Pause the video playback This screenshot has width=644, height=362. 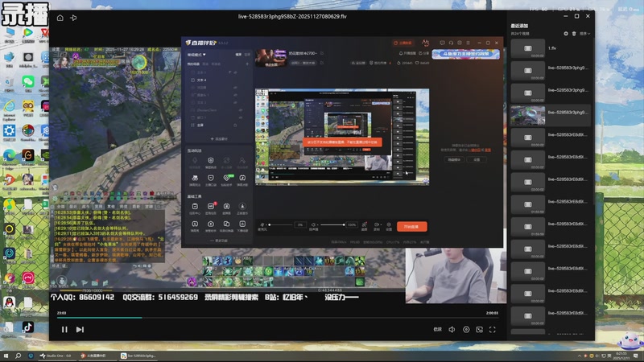click(x=64, y=330)
